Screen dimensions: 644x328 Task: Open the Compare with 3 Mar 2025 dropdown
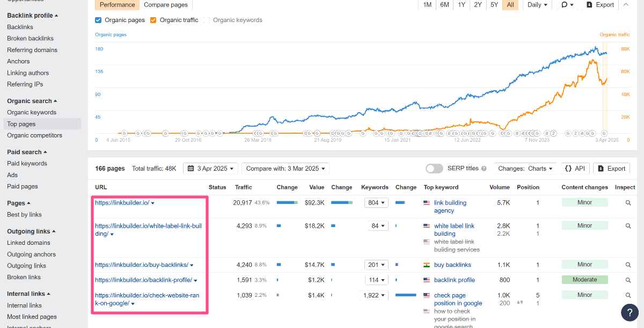click(x=285, y=169)
